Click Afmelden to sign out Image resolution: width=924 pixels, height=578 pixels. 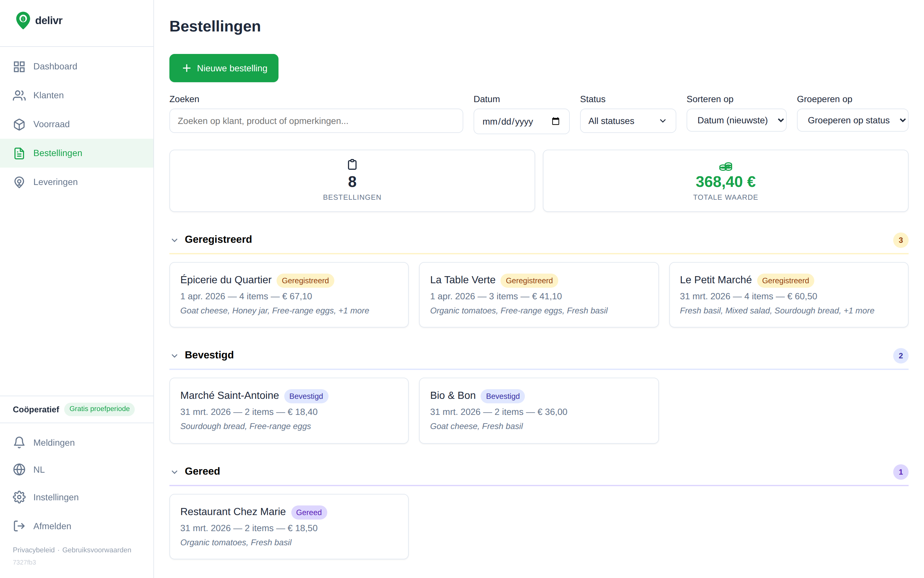77,526
